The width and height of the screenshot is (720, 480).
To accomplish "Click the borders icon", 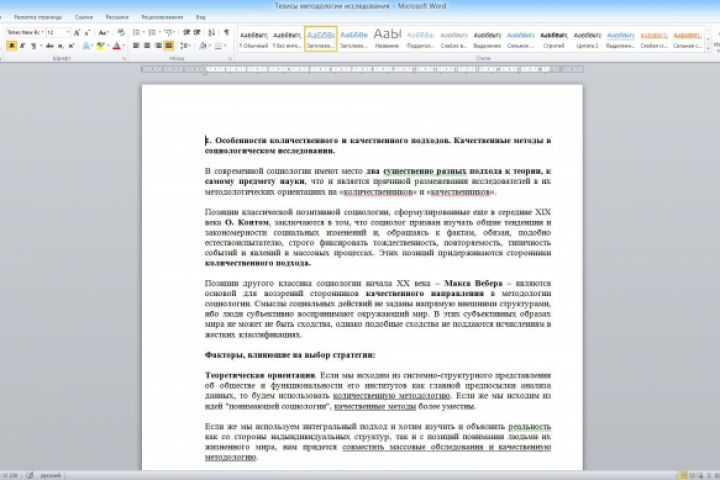I will point(218,45).
